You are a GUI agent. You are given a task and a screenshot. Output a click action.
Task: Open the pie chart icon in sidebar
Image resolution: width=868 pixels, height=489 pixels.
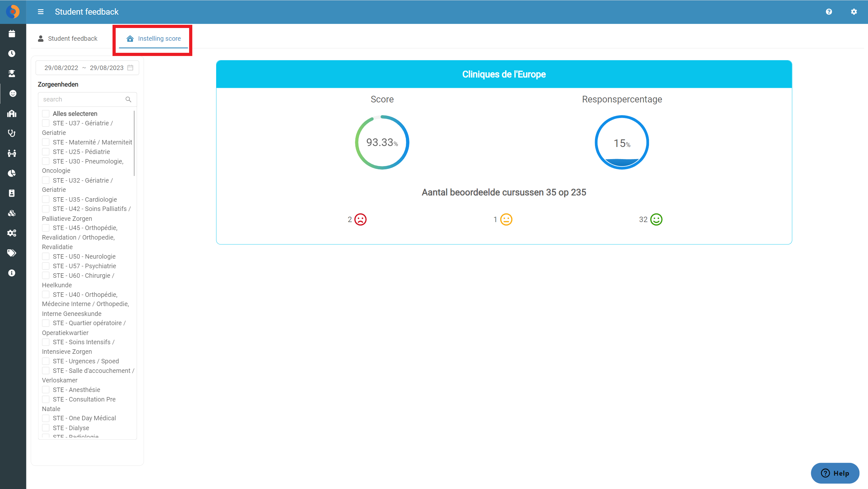click(x=12, y=173)
